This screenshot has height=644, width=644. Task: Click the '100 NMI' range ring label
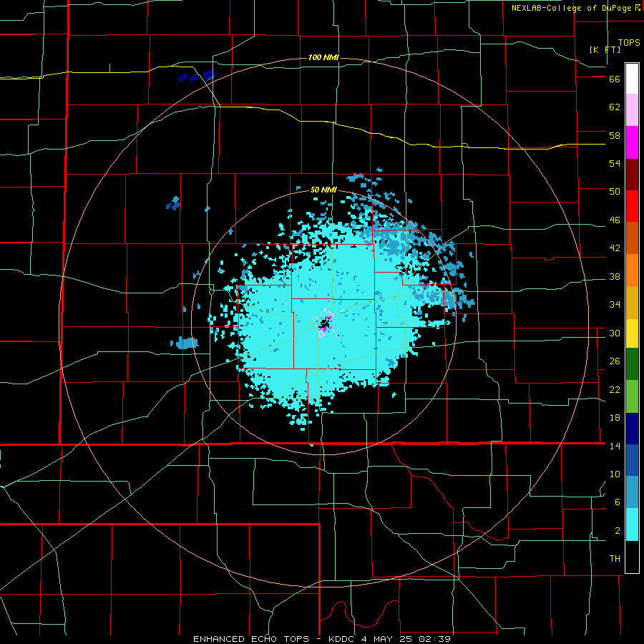(x=323, y=57)
